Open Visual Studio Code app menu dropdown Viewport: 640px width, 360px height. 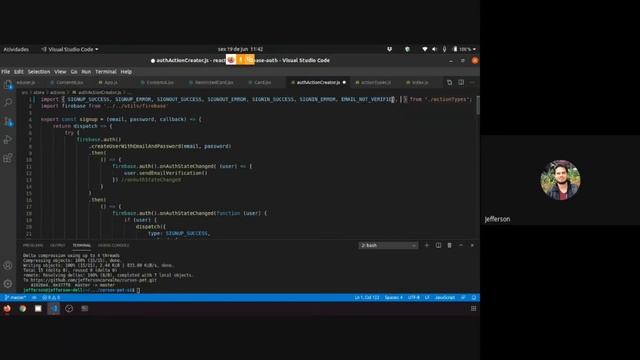tap(70, 49)
